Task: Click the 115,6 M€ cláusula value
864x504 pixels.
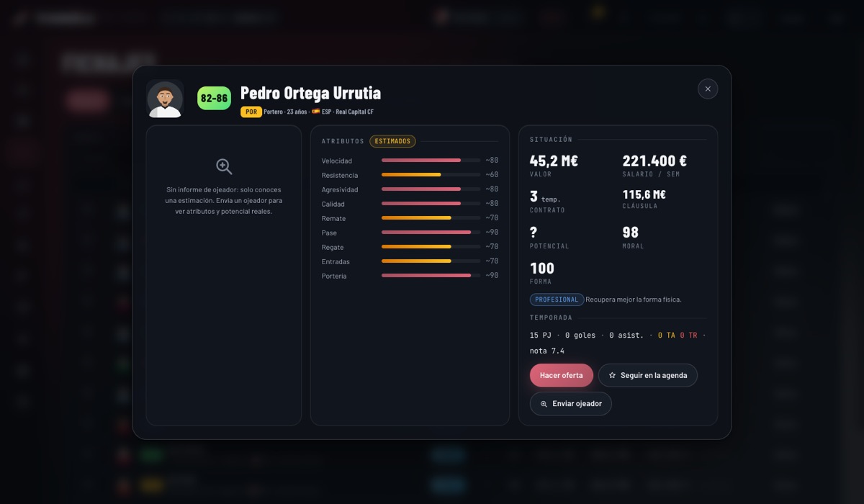Action: pyautogui.click(x=644, y=194)
